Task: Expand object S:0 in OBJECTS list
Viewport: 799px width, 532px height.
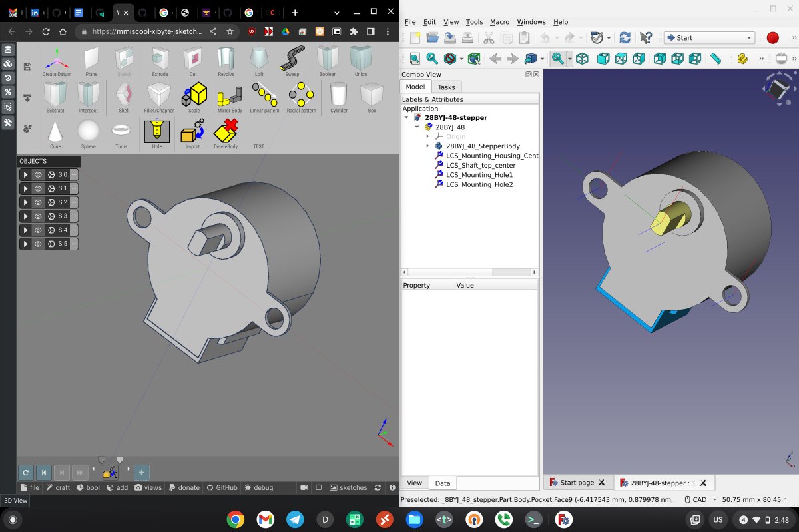Action: pyautogui.click(x=25, y=174)
